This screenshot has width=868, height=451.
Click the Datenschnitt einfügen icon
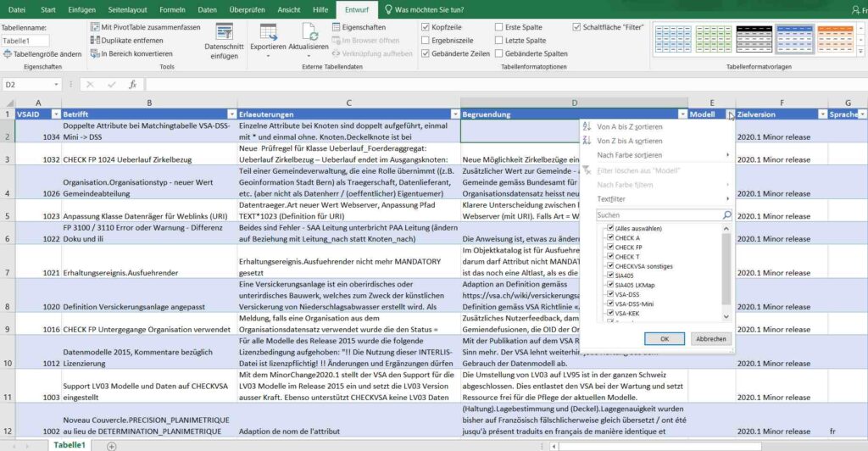point(224,35)
